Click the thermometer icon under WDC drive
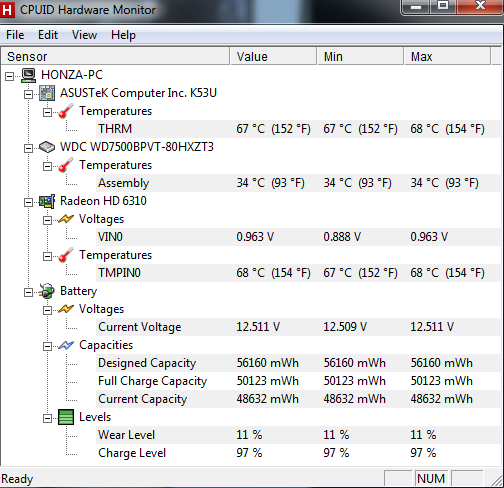504x488 pixels. click(x=66, y=165)
